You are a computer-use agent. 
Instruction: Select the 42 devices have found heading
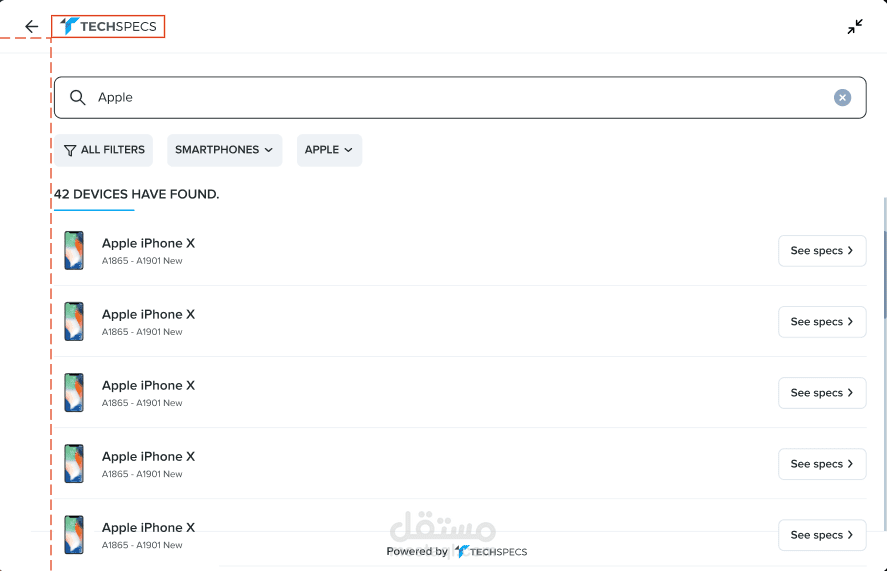[136, 194]
